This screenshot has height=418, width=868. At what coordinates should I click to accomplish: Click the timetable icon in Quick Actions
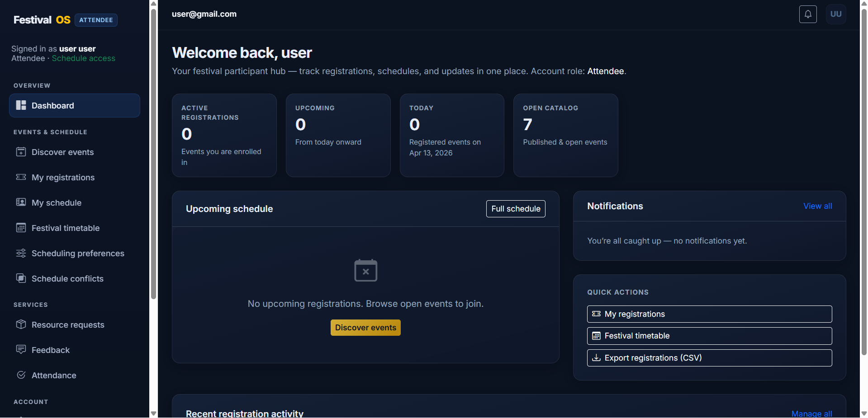pos(597,336)
